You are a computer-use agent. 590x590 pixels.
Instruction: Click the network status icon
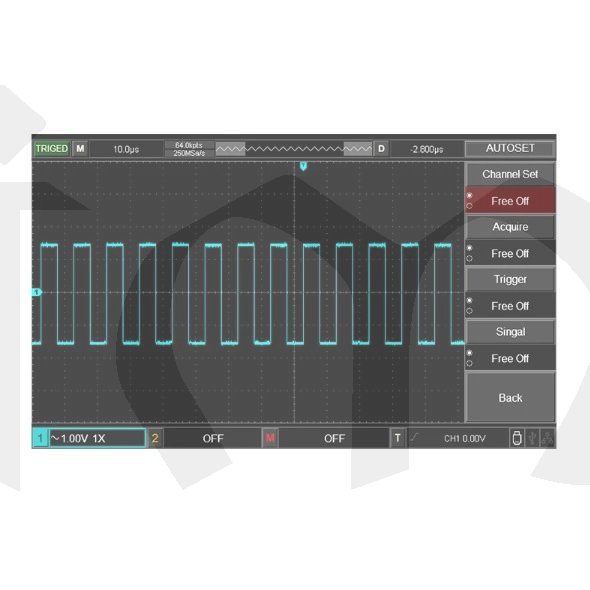coord(547,438)
